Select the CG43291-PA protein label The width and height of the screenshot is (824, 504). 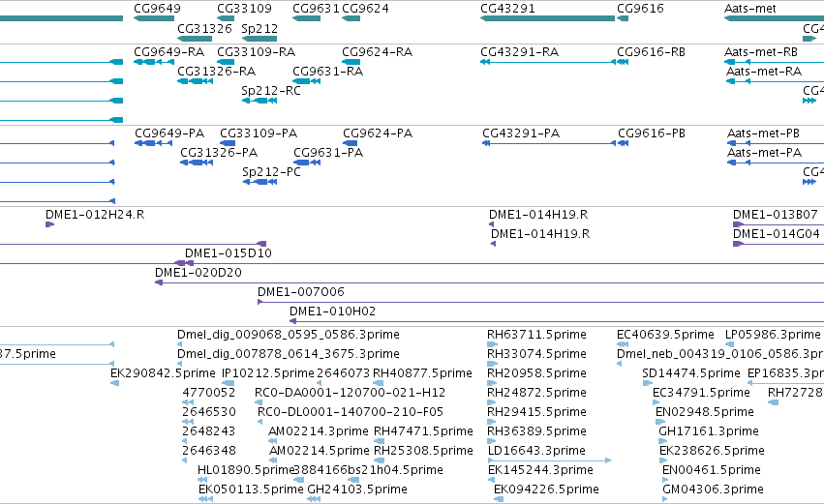521,133
